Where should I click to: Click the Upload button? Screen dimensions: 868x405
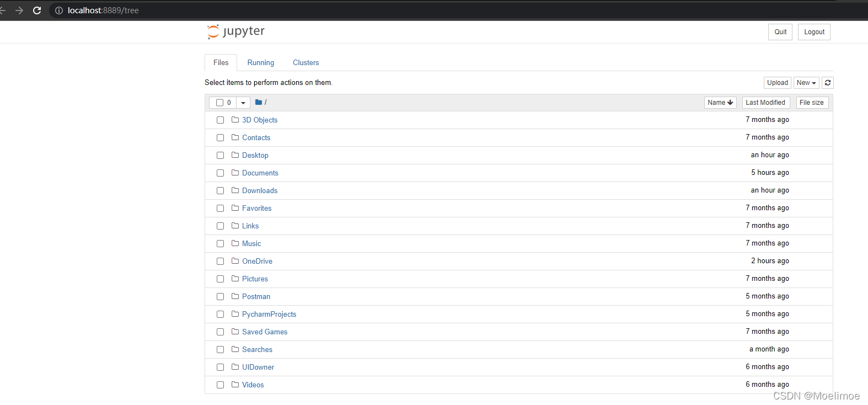point(778,83)
